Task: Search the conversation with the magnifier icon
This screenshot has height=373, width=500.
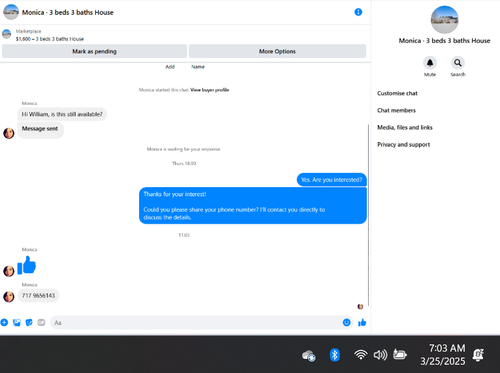Action: tap(458, 63)
